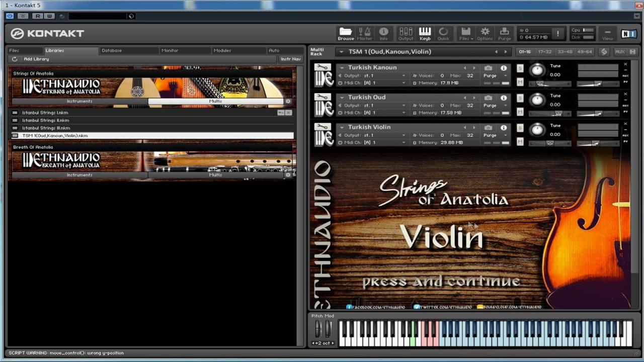
Task: Solo the Turkish Oud instrument
Action: coord(520,98)
